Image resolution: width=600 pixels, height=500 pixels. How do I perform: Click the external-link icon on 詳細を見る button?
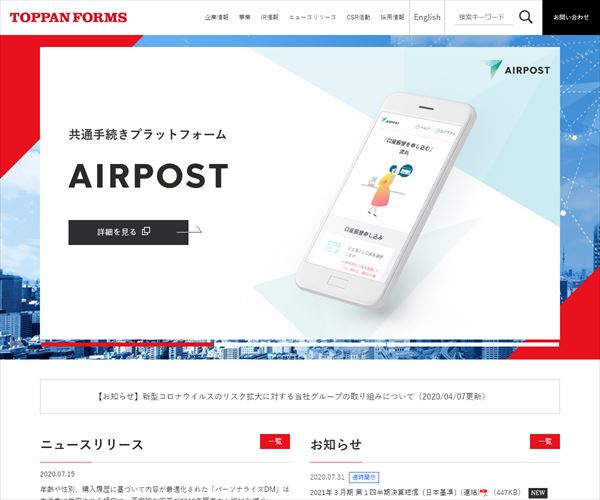click(146, 231)
